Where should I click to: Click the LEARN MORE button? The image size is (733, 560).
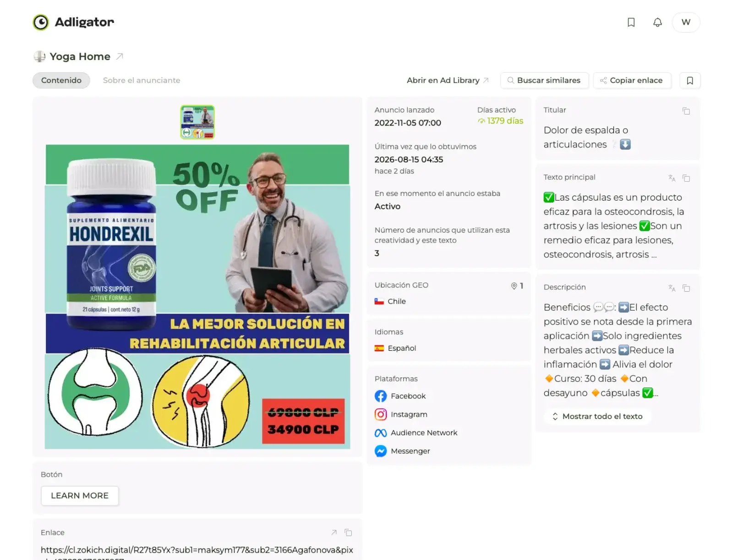80,495
